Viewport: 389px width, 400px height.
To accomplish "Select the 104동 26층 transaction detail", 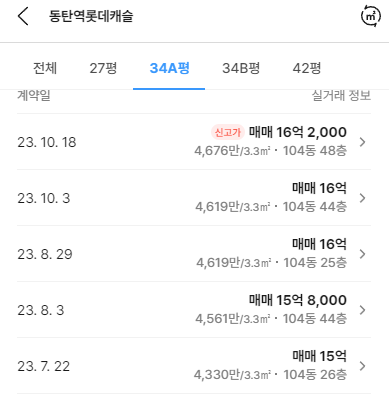I will [x=315, y=375].
